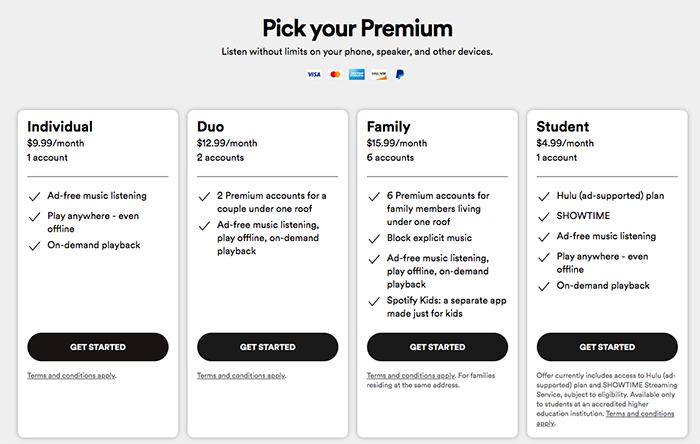Click the Mastercard payment icon
The image size is (700, 444).
(335, 74)
